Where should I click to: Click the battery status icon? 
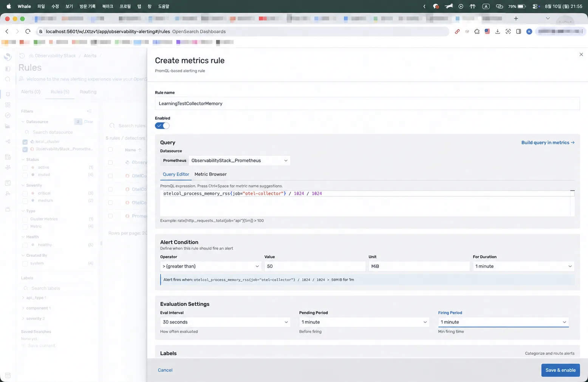521,6
